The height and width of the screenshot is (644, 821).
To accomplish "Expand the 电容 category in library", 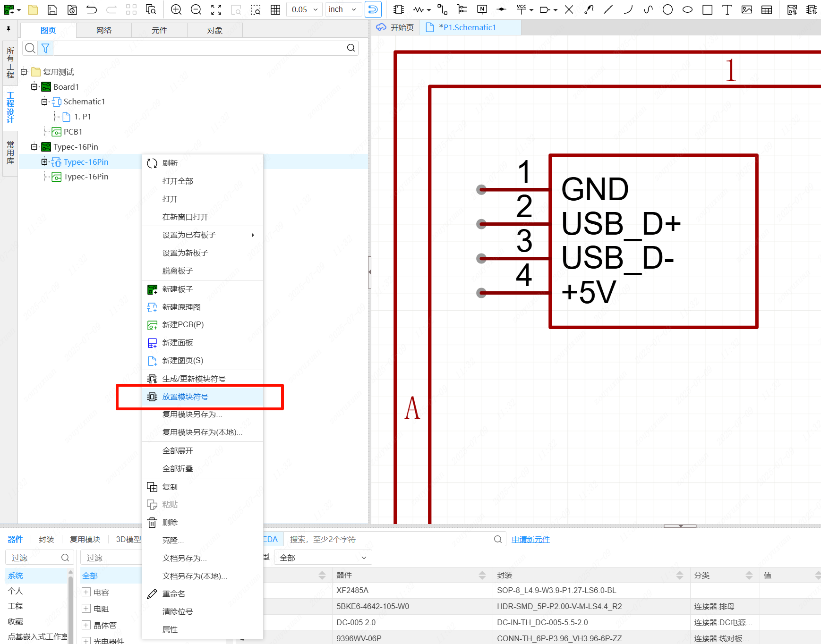I will click(x=86, y=592).
